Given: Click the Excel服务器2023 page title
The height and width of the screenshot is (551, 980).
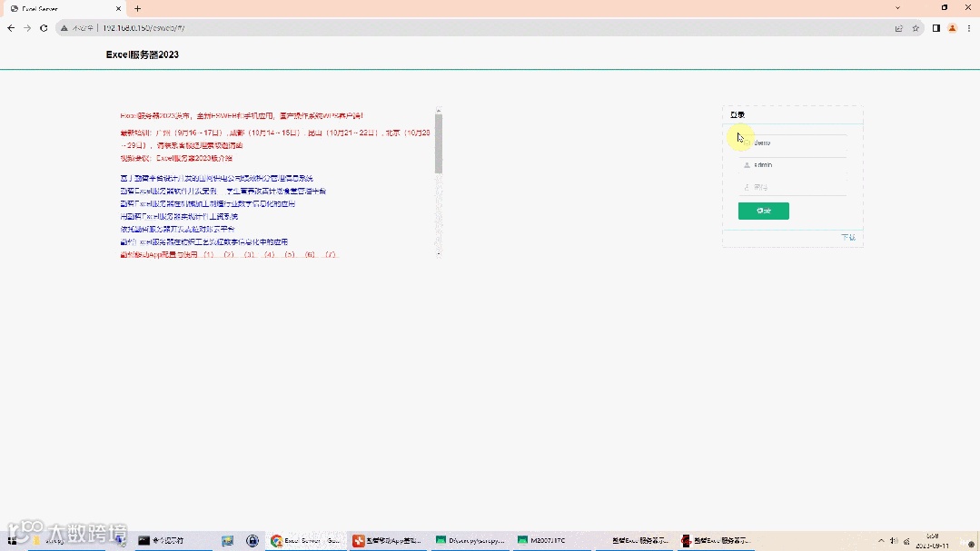Looking at the screenshot, I should coord(143,55).
